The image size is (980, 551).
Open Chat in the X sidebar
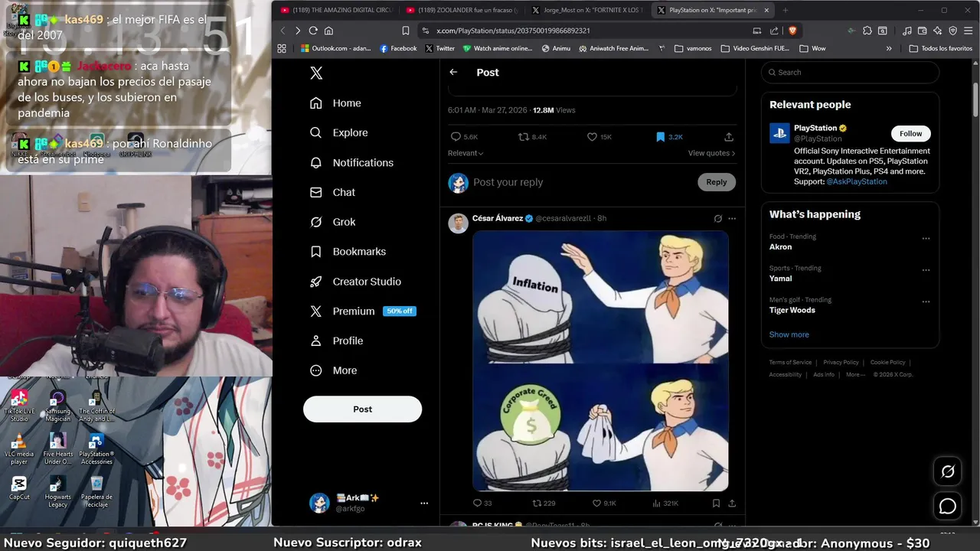332,192
